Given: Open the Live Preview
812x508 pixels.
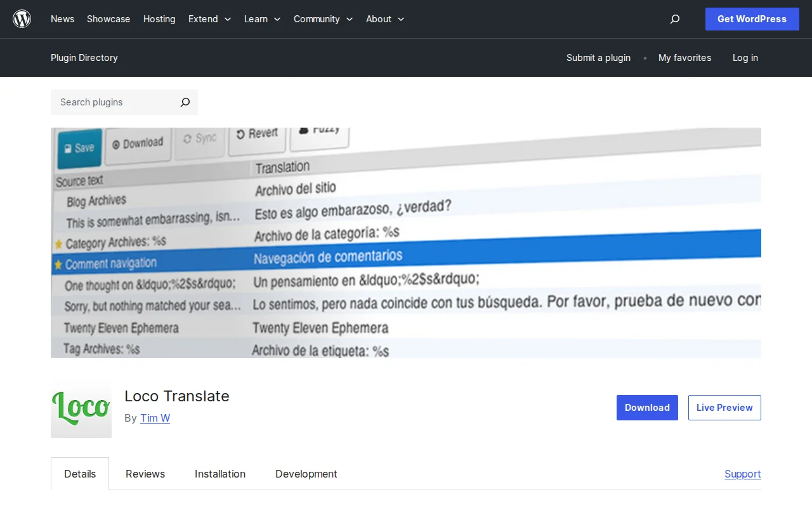Looking at the screenshot, I should pyautogui.click(x=724, y=407).
